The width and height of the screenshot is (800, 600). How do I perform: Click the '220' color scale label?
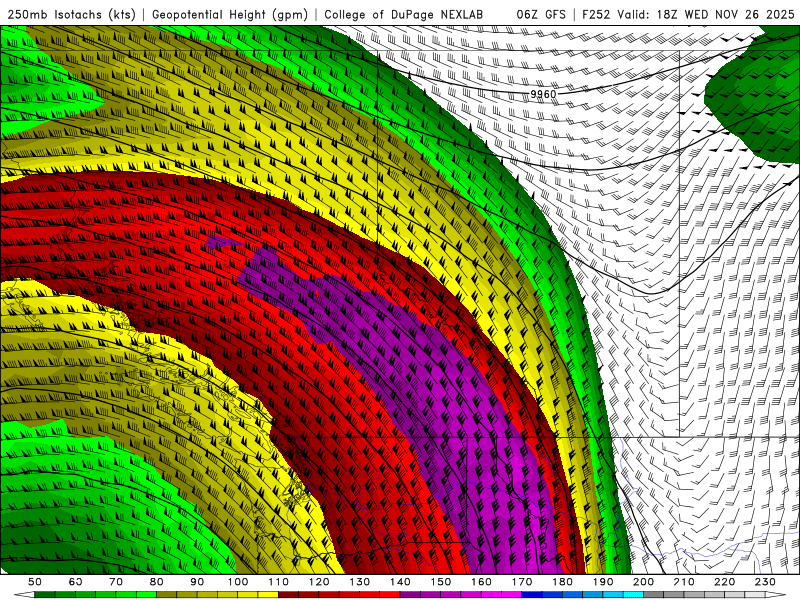724,582
